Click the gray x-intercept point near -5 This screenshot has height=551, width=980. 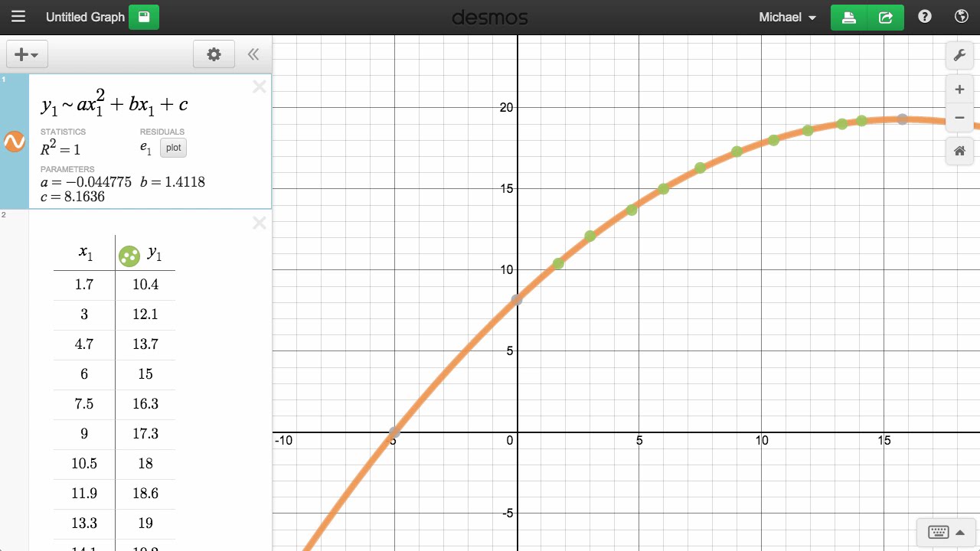click(x=394, y=432)
